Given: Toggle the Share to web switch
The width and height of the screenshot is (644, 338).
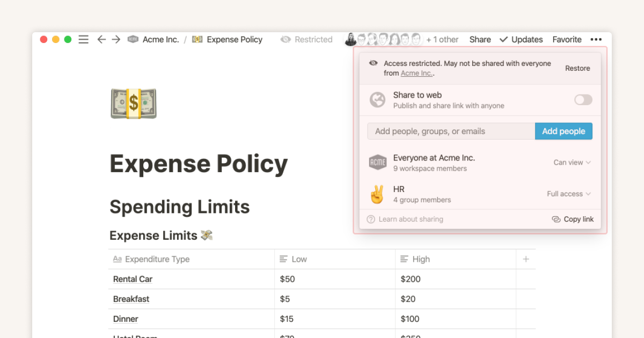Looking at the screenshot, I should [583, 100].
